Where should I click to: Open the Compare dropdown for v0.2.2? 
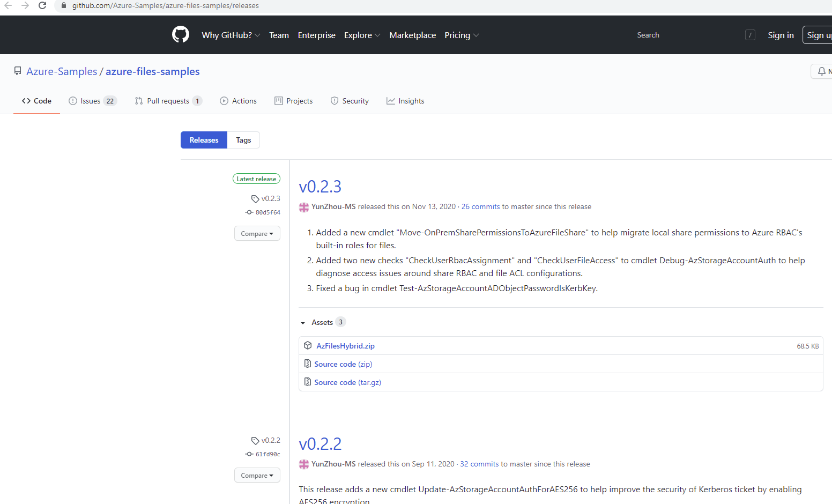257,475
